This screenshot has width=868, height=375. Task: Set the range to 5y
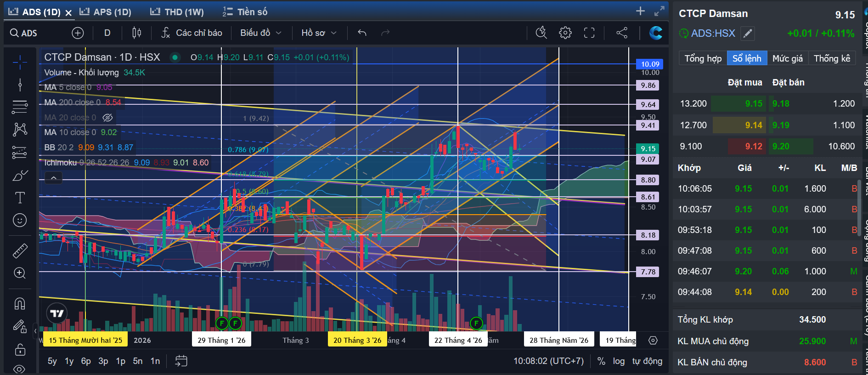(x=52, y=361)
